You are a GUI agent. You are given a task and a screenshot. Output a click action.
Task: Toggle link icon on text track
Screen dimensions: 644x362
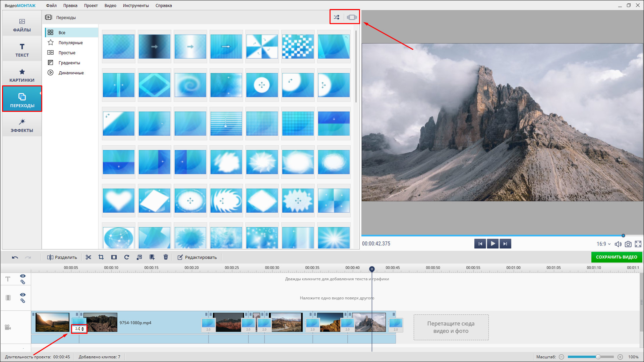click(23, 282)
